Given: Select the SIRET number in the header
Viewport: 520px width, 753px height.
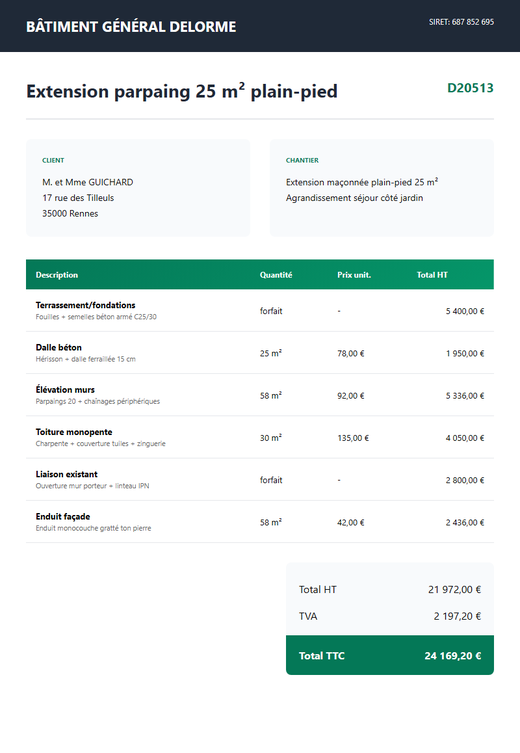Looking at the screenshot, I should pyautogui.click(x=461, y=22).
